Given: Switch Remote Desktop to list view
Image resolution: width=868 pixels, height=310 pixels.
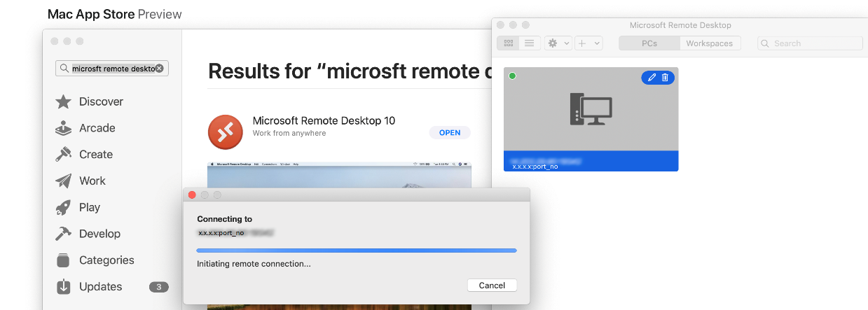Looking at the screenshot, I should pos(529,43).
